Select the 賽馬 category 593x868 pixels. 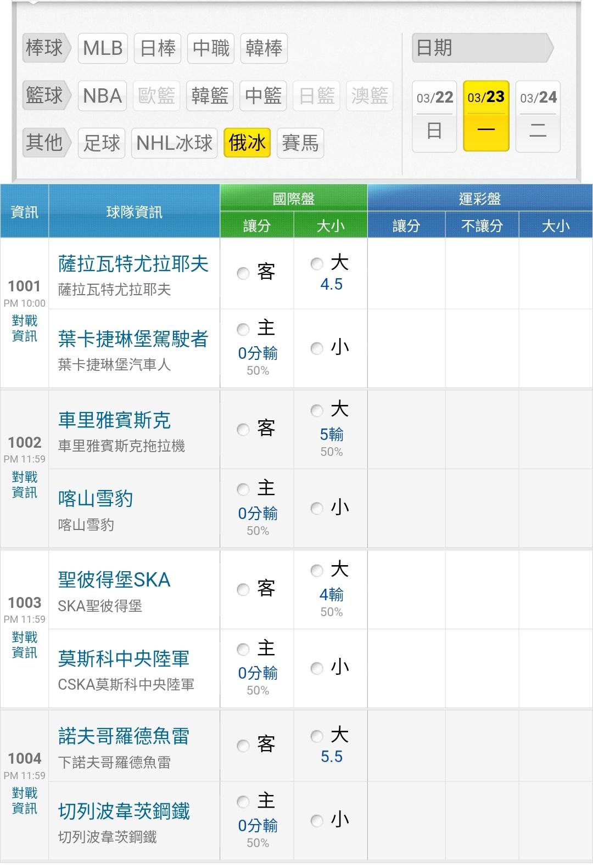coord(300,143)
